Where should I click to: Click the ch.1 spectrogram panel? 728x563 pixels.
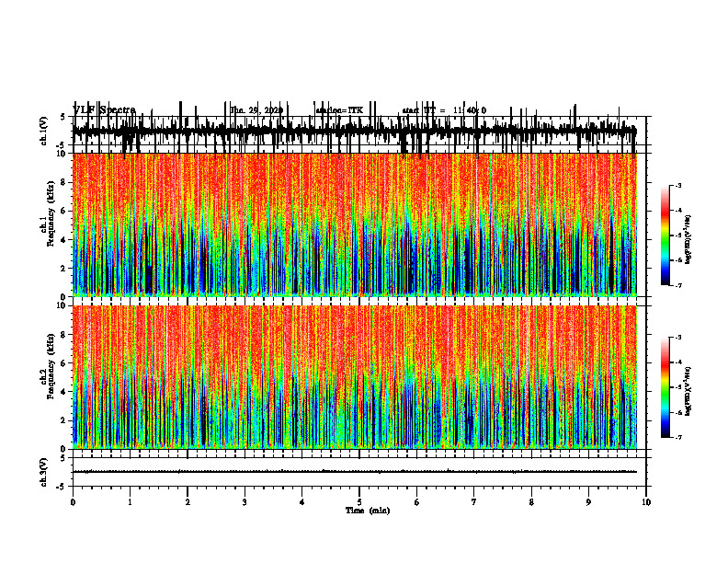point(355,224)
